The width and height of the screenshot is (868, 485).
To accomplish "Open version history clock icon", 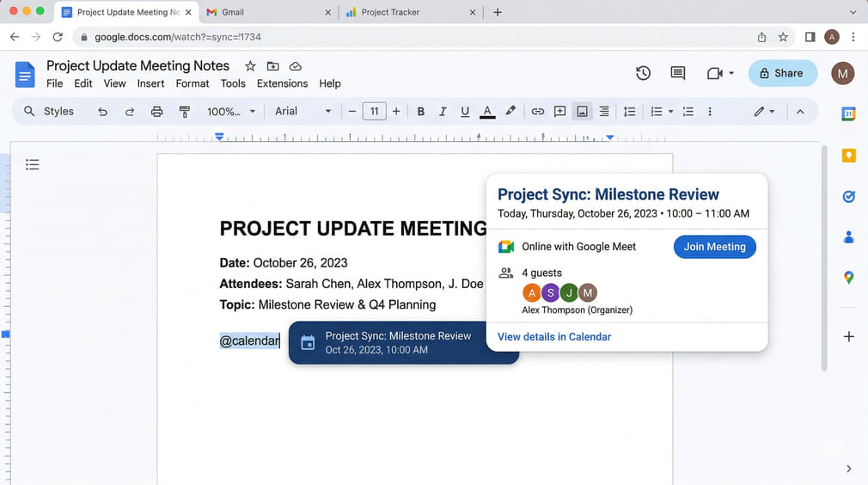I will 643,73.
